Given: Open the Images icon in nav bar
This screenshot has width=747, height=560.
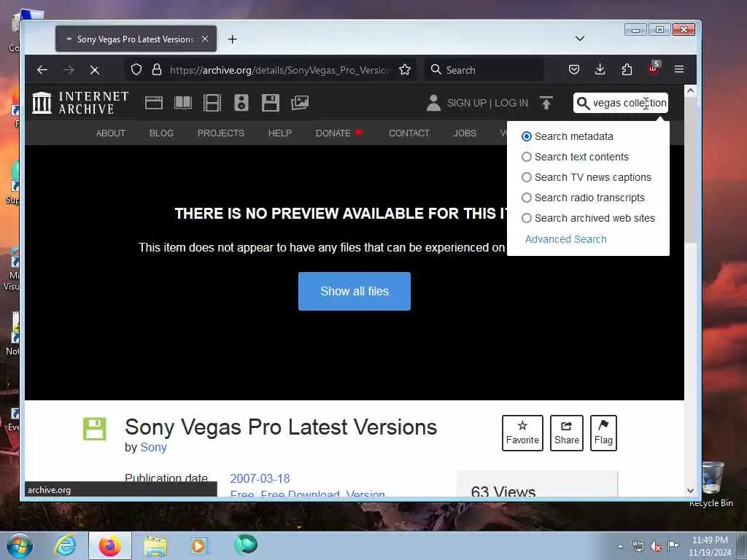Looking at the screenshot, I should pyautogui.click(x=300, y=103).
